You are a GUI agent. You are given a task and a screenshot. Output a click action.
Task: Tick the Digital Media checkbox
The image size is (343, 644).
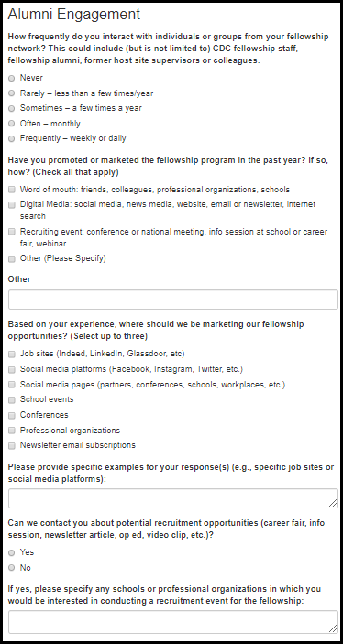12,204
